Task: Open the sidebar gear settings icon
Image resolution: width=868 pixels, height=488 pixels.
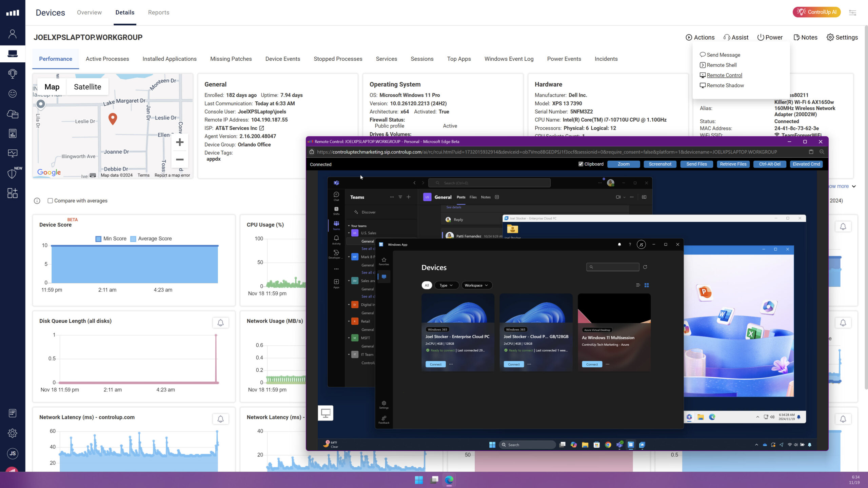Action: click(x=13, y=433)
